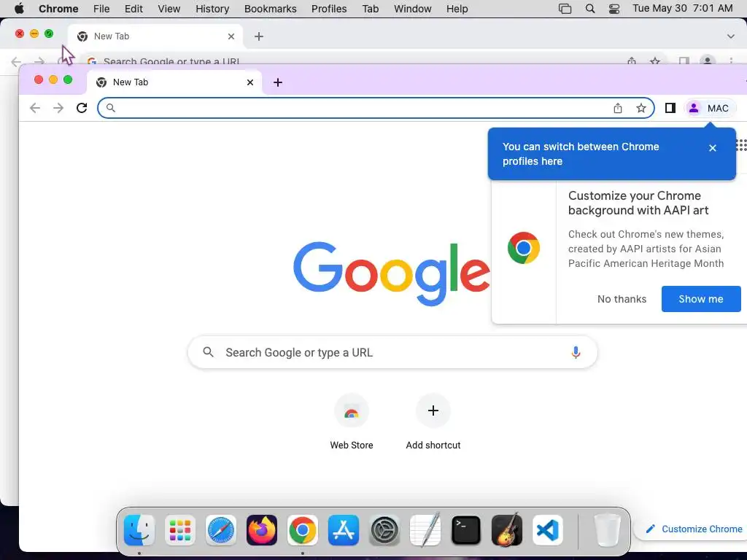This screenshot has width=747, height=560.
Task: Reload the page in the front Chrome window
Action: coord(82,108)
